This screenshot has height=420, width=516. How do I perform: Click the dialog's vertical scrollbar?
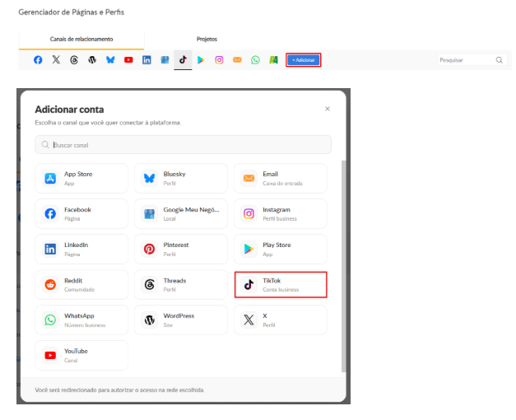pos(343,266)
